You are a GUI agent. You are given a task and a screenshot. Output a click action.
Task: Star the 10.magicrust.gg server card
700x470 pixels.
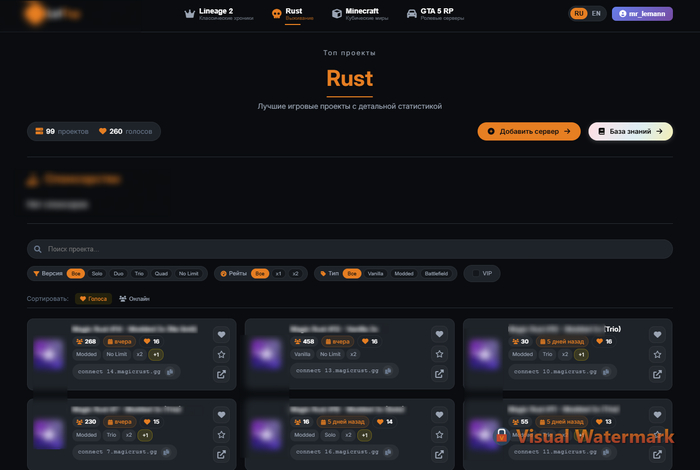click(657, 354)
